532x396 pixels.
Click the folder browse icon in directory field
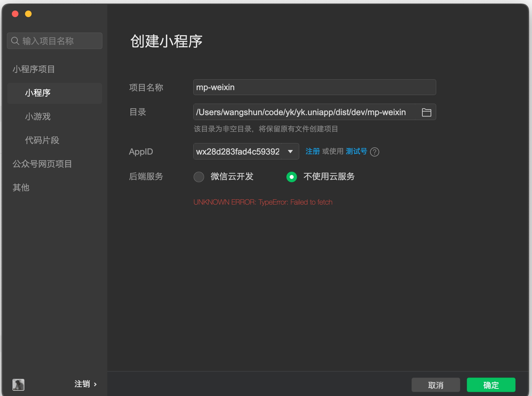click(426, 112)
